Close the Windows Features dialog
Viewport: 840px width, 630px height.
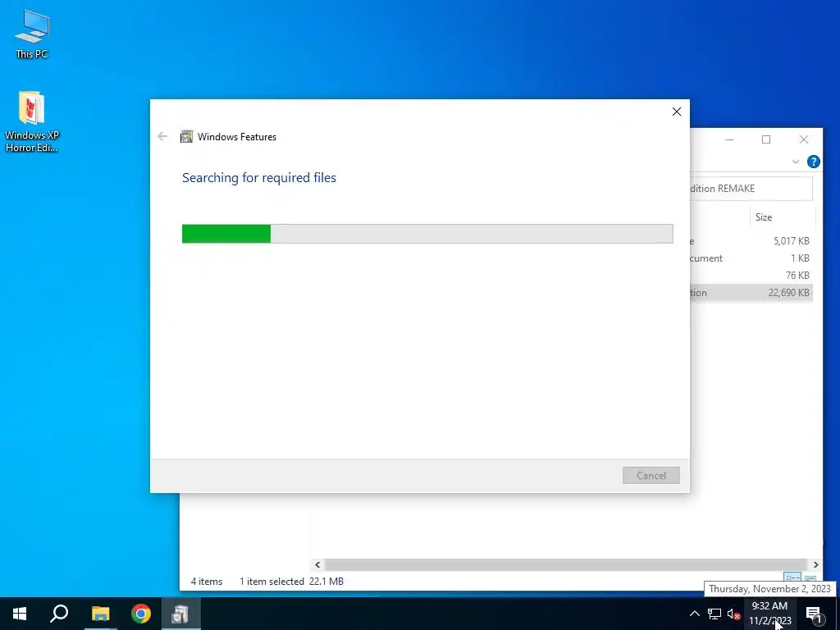[677, 112]
